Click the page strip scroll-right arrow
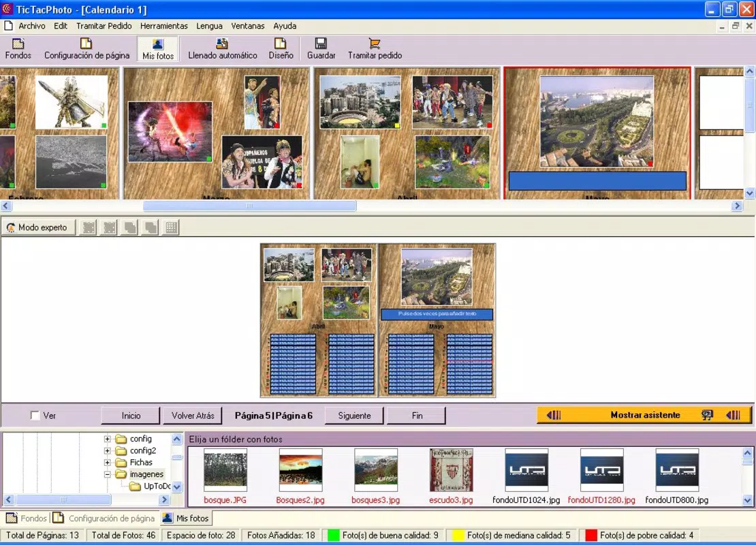This screenshot has height=545, width=756. pyautogui.click(x=736, y=206)
